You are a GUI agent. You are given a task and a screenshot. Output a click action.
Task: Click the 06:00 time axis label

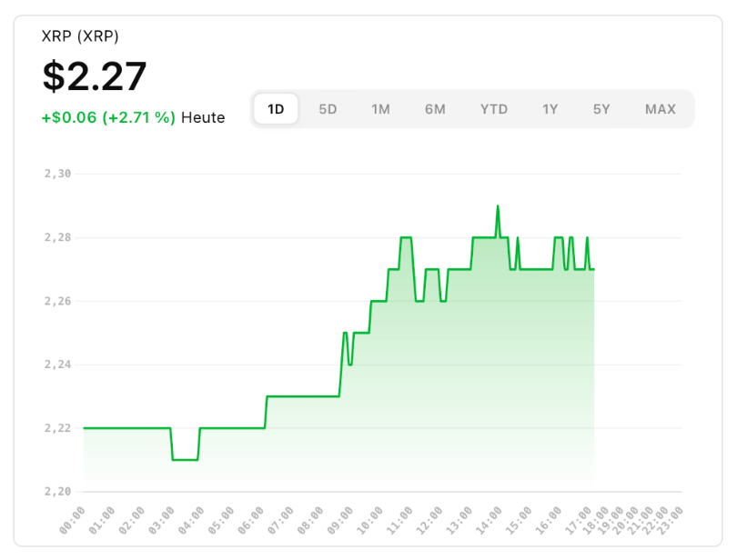point(250,521)
